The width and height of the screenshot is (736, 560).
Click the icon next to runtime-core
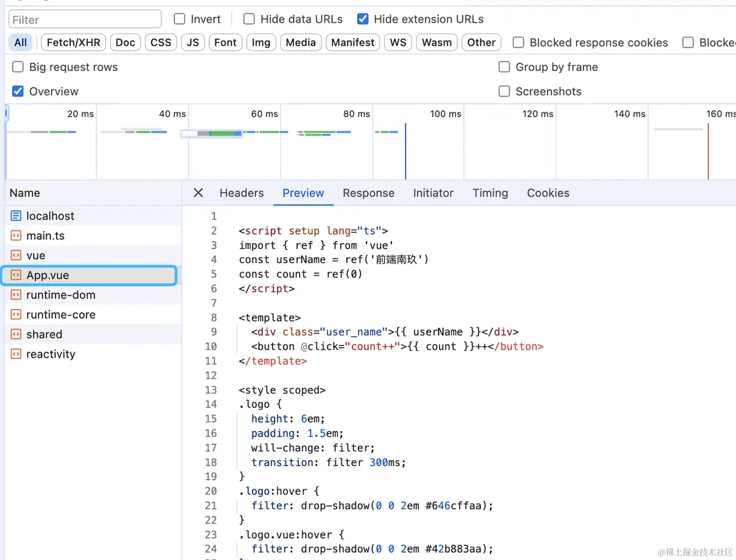pyautogui.click(x=16, y=315)
